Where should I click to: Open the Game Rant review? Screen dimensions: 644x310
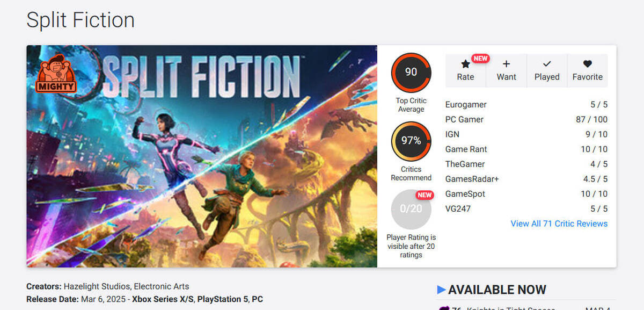pyautogui.click(x=466, y=149)
